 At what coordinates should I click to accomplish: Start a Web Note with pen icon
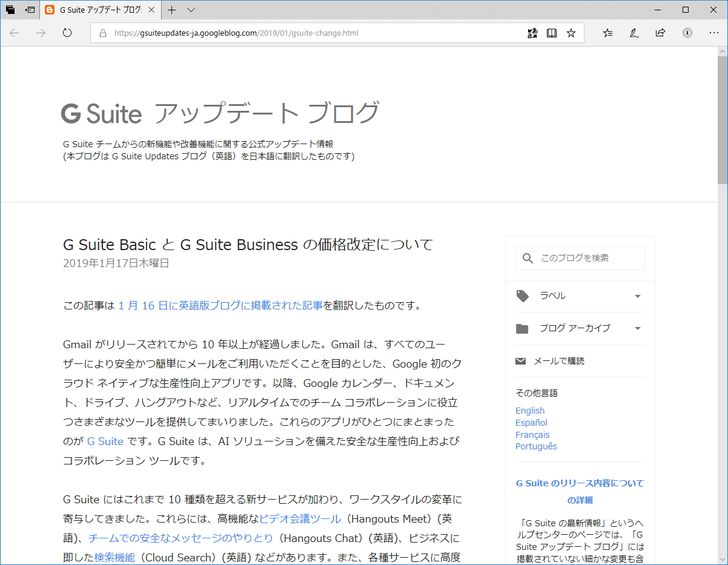634,33
